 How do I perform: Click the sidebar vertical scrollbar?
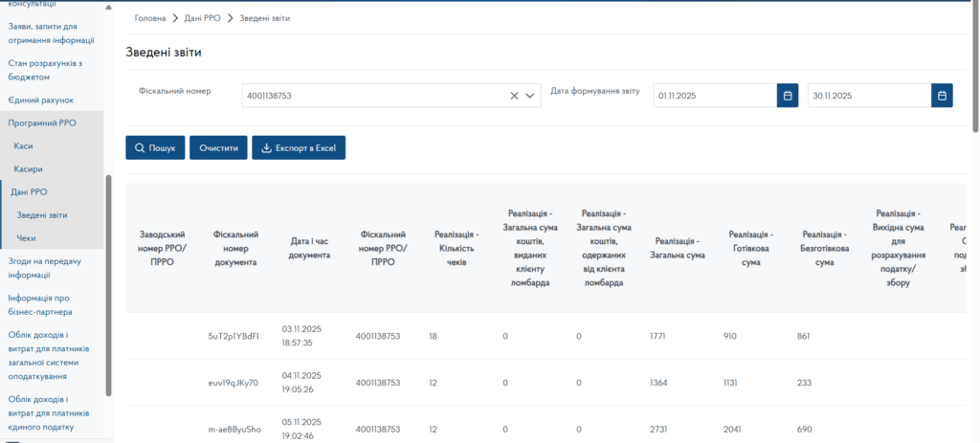point(108,287)
